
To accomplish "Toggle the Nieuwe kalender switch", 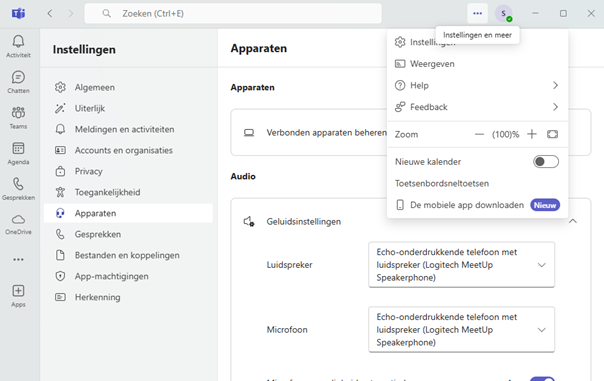I will coord(545,162).
